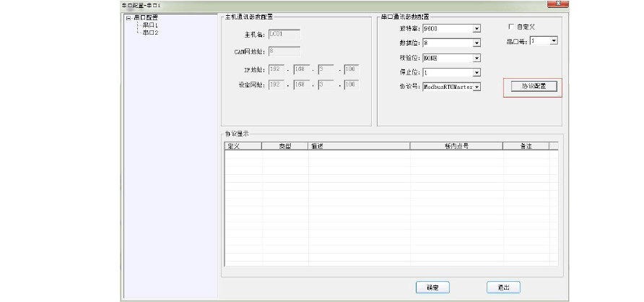Open the 停止位 stop bits dropdown
Screen dimensions: 644x302
tap(477, 73)
